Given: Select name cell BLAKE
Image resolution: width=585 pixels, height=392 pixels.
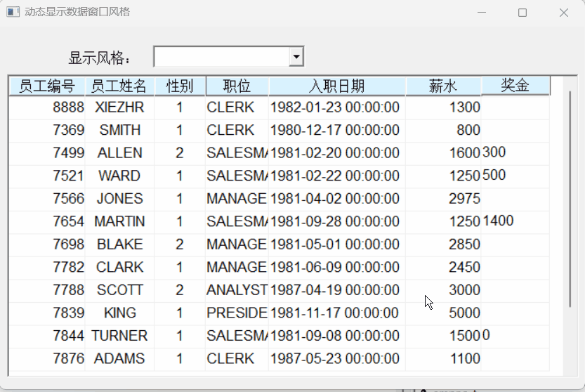Looking at the screenshot, I should click(120, 244).
